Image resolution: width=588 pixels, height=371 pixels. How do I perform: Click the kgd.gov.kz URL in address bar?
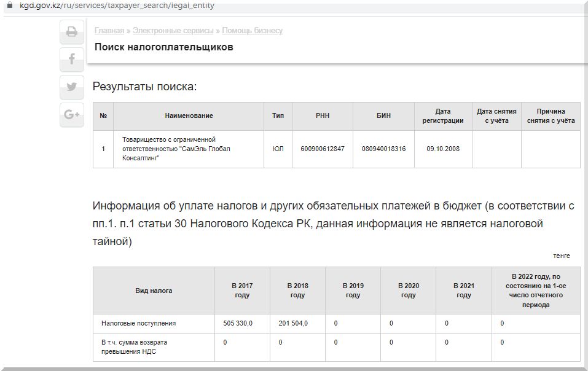pyautogui.click(x=117, y=6)
